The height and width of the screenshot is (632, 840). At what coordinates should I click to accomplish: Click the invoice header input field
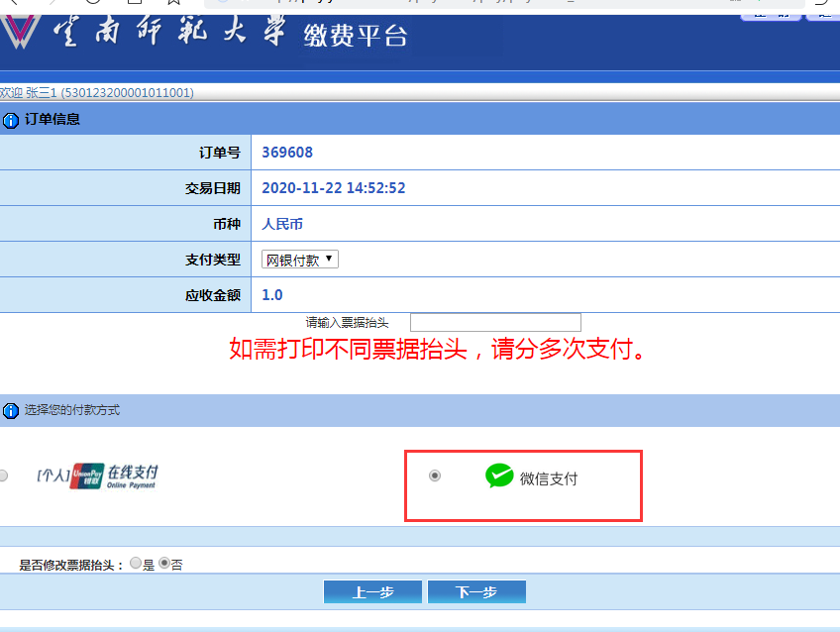[495, 322]
